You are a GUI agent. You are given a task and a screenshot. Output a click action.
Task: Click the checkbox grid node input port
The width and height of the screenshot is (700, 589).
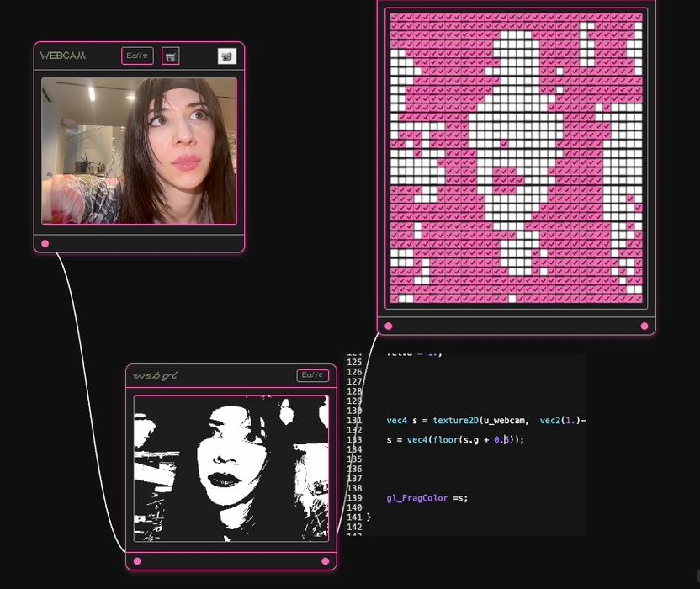point(389,326)
